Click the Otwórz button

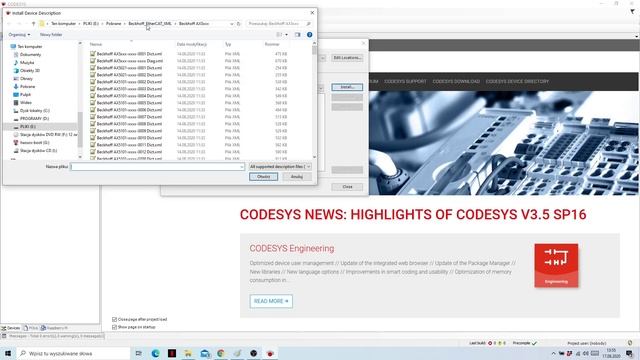(263, 177)
